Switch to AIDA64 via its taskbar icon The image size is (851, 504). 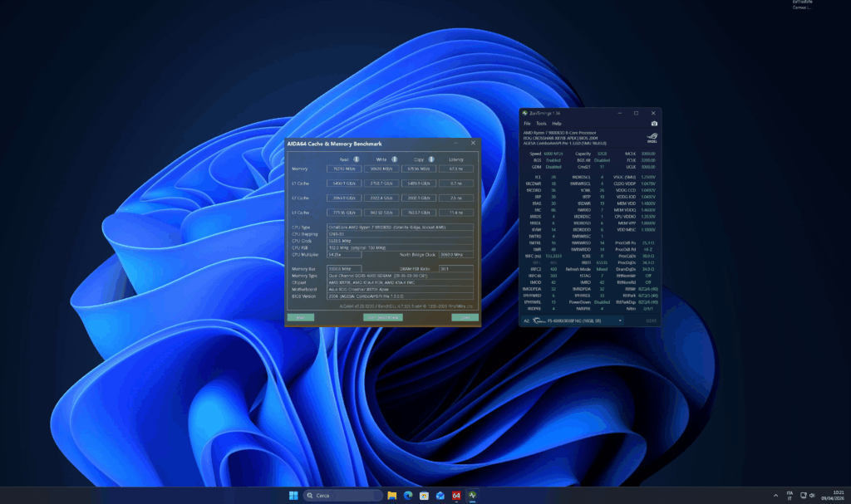(456, 496)
